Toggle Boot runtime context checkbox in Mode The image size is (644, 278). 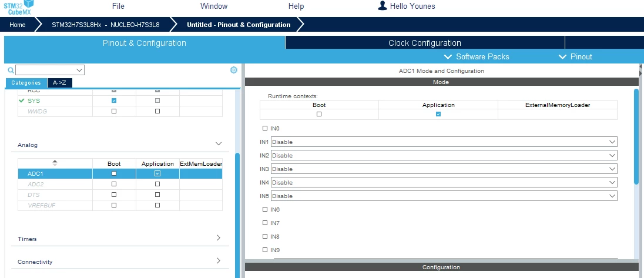point(319,114)
